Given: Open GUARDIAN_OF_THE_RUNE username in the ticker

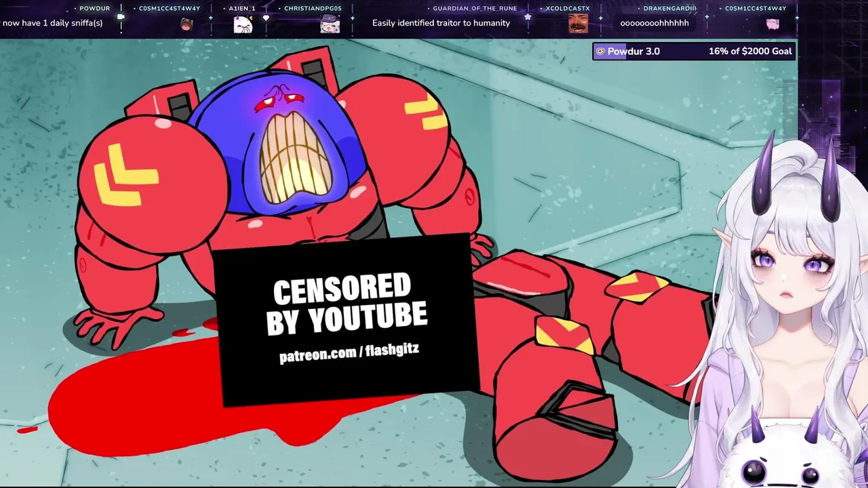Looking at the screenshot, I should click(475, 8).
